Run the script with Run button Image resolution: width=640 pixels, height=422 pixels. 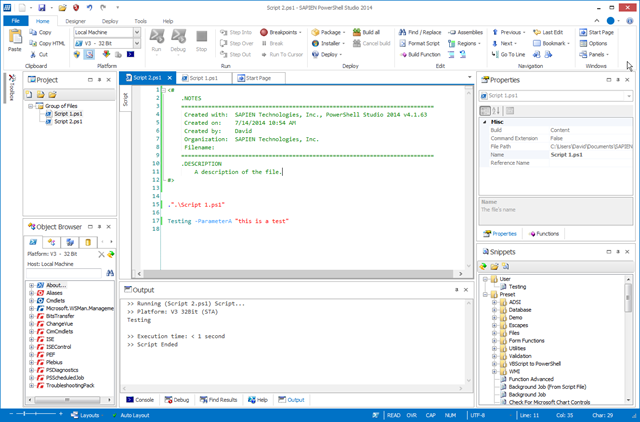[156, 41]
